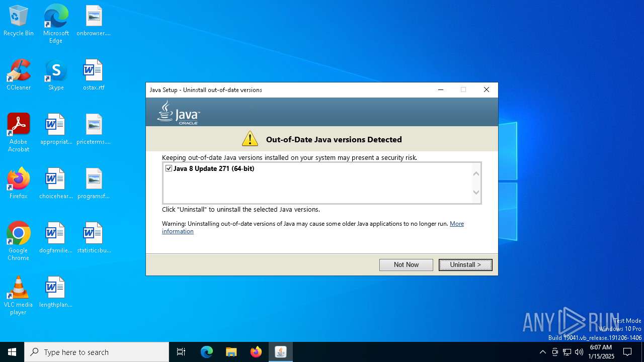This screenshot has height=362, width=644.
Task: Close the Java Setup dialog
Action: (486, 89)
